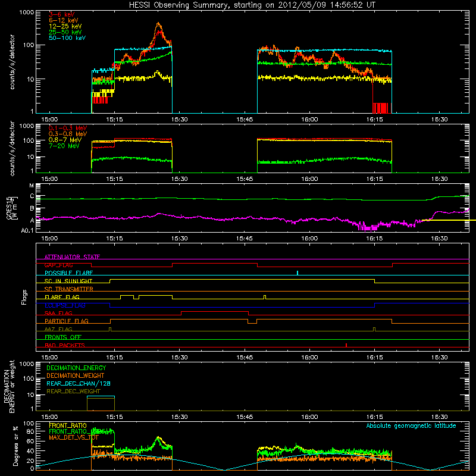
Task: Select the ECLIPSE_FLAG label
Action: coord(65,305)
